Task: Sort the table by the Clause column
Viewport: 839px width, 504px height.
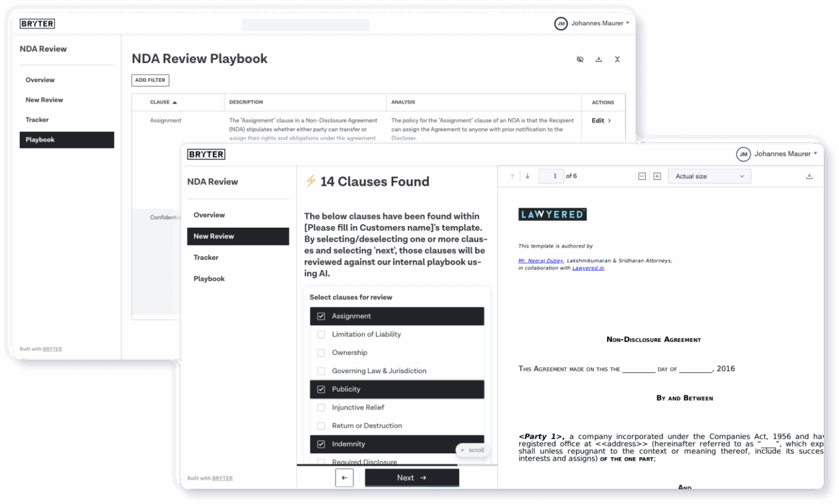Action: [x=163, y=103]
